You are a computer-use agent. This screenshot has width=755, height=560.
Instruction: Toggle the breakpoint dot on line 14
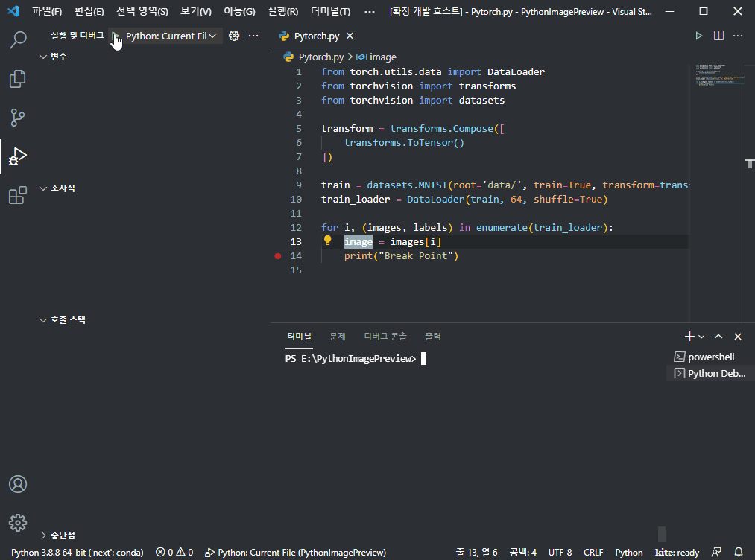[x=278, y=256]
